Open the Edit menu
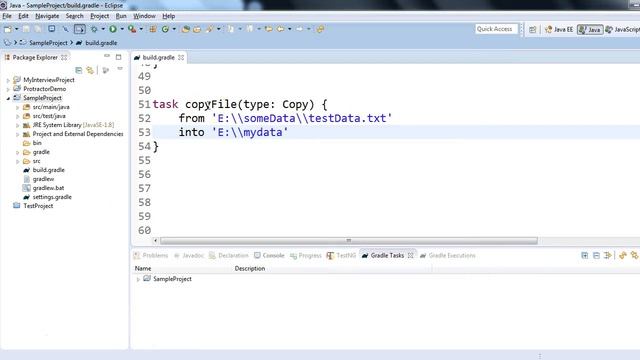640x360 pixels. point(23,16)
